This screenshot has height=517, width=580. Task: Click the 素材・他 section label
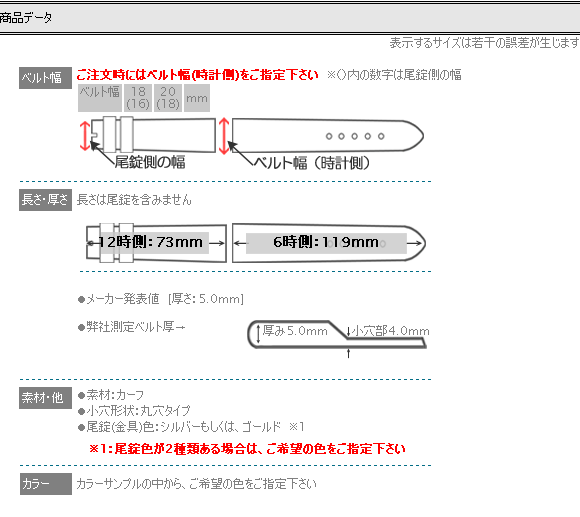coord(45,398)
